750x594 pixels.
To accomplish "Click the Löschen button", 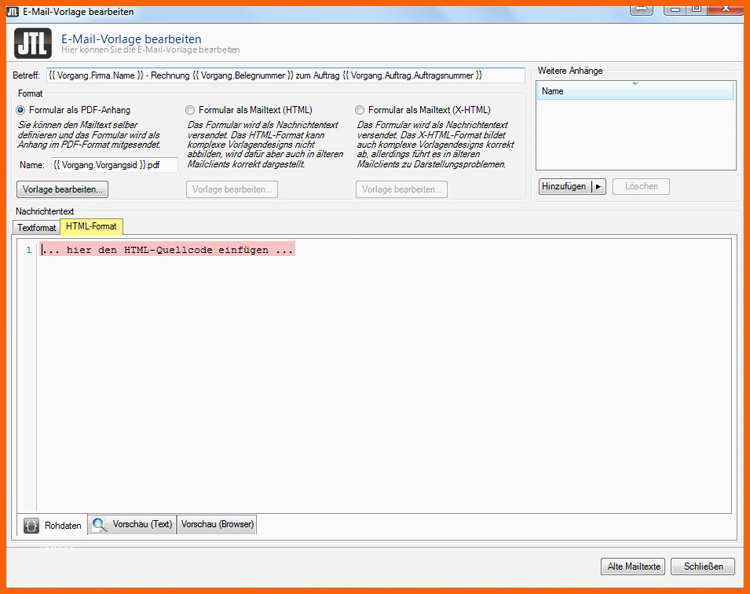I will click(641, 187).
